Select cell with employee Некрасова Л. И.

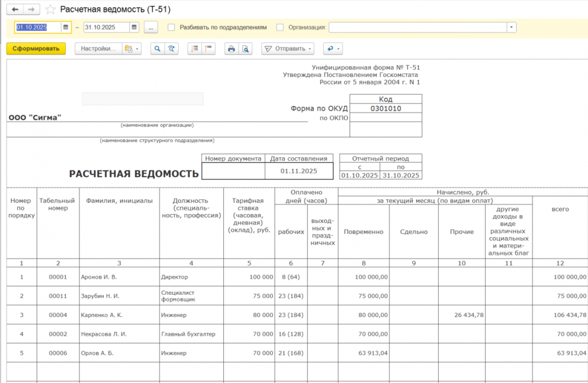point(119,334)
